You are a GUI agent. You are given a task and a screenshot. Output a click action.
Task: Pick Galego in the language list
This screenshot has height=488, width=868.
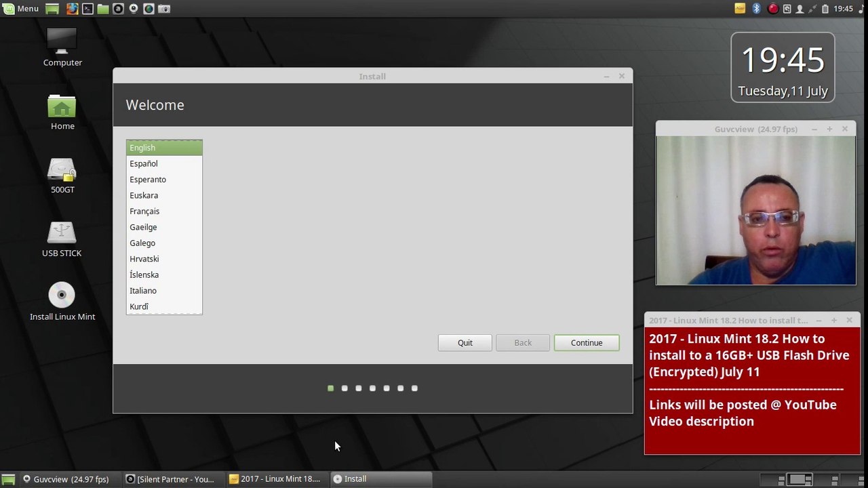[x=164, y=243]
